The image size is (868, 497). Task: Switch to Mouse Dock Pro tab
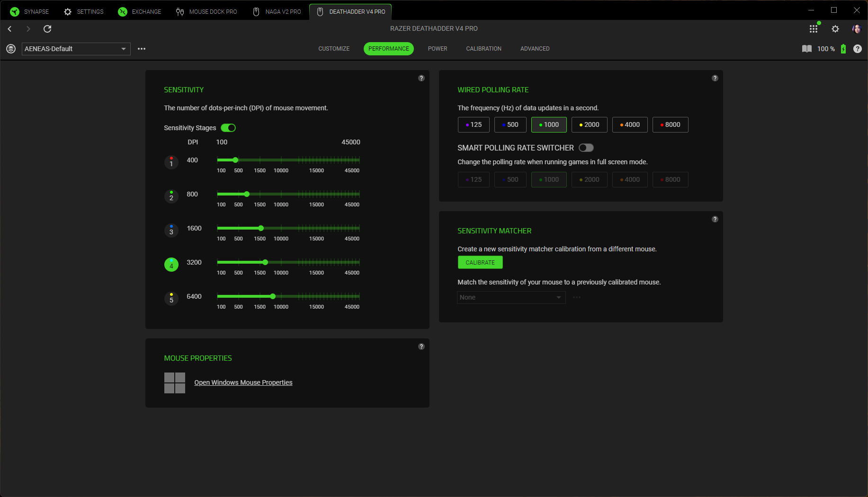(206, 12)
